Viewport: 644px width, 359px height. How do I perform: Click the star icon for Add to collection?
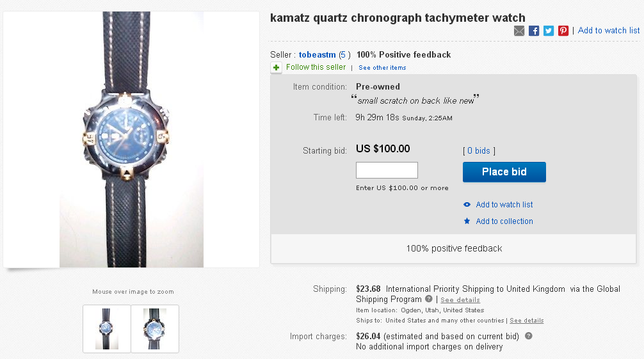467,221
